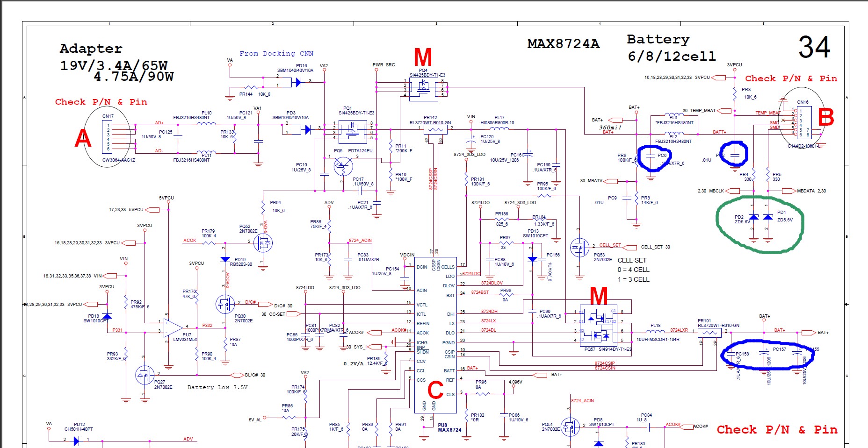Select the 'From Docking CNN' note
This screenshot has width=868, height=448.
pyautogui.click(x=276, y=54)
